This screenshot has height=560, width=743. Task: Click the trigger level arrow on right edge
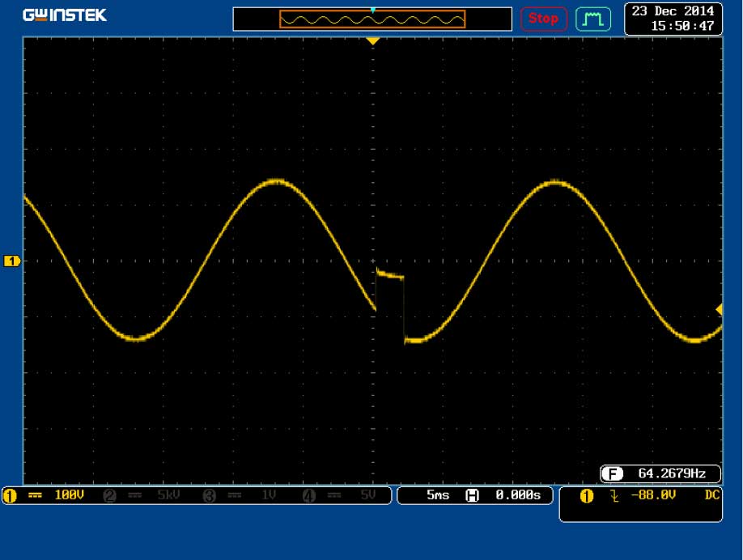(719, 309)
